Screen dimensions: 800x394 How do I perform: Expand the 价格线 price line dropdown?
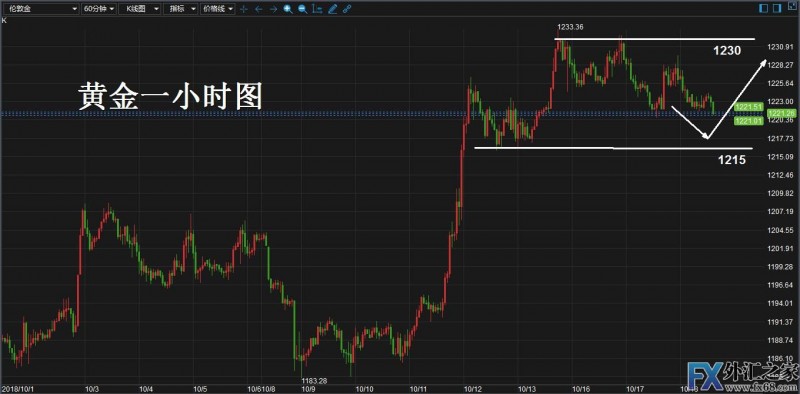coord(218,9)
